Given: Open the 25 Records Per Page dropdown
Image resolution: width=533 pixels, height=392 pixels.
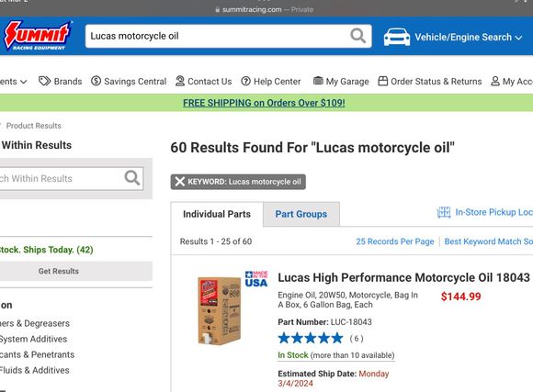Looking at the screenshot, I should [x=395, y=241].
